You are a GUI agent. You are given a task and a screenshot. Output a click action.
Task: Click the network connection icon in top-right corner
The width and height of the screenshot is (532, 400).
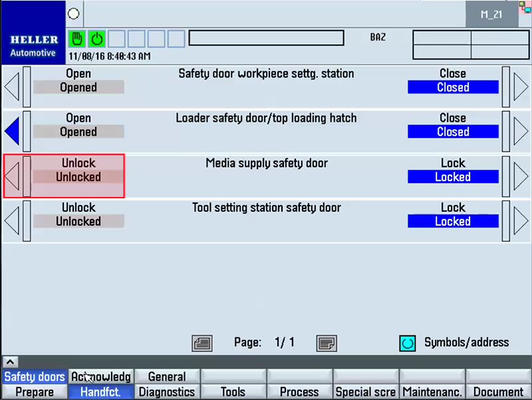pos(526,7)
